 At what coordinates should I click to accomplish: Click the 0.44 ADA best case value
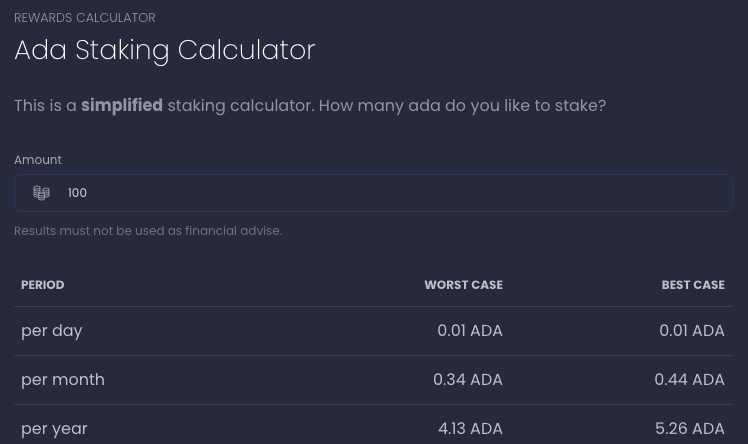(689, 380)
